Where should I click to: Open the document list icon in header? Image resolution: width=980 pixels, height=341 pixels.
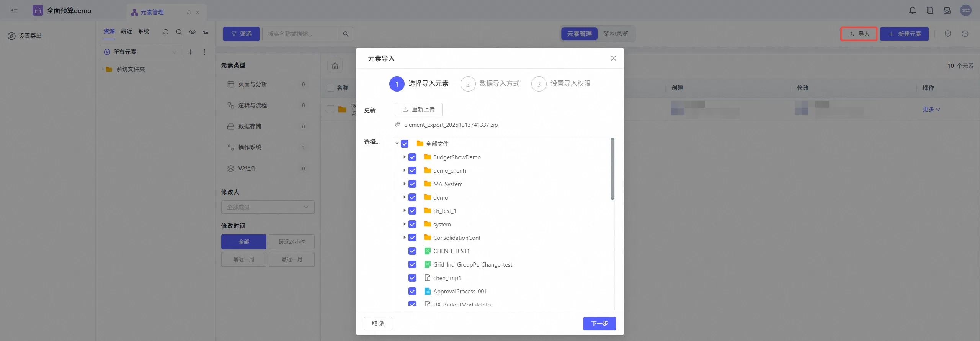(930, 10)
